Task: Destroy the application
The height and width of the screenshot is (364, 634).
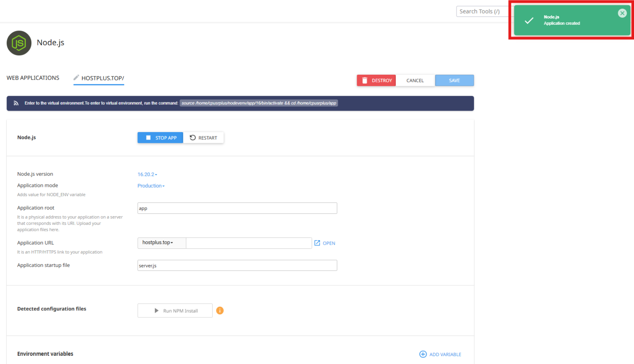Action: [376, 80]
